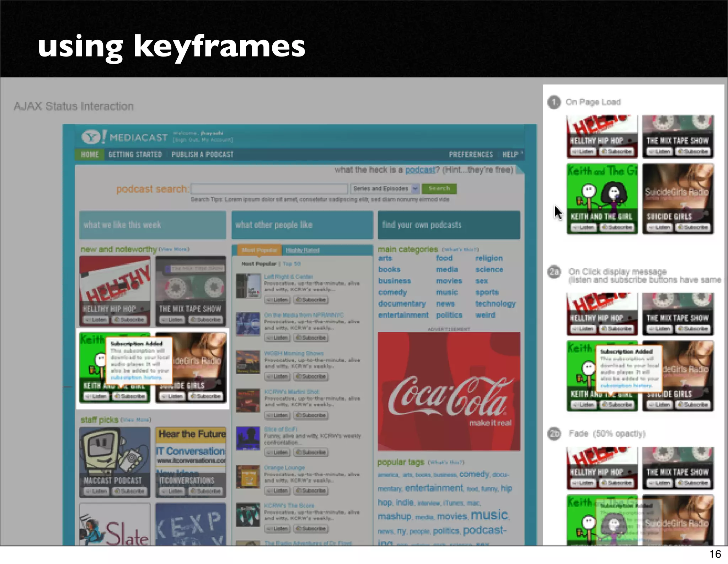Click Subscribe under Suicide Girls podcast
This screenshot has width=728, height=564.
[x=205, y=396]
